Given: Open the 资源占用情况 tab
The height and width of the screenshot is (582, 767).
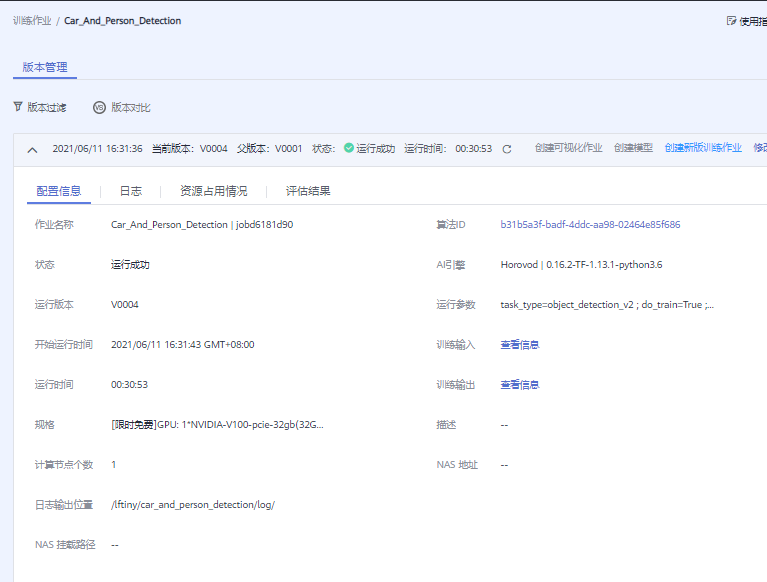Looking at the screenshot, I should tap(213, 191).
